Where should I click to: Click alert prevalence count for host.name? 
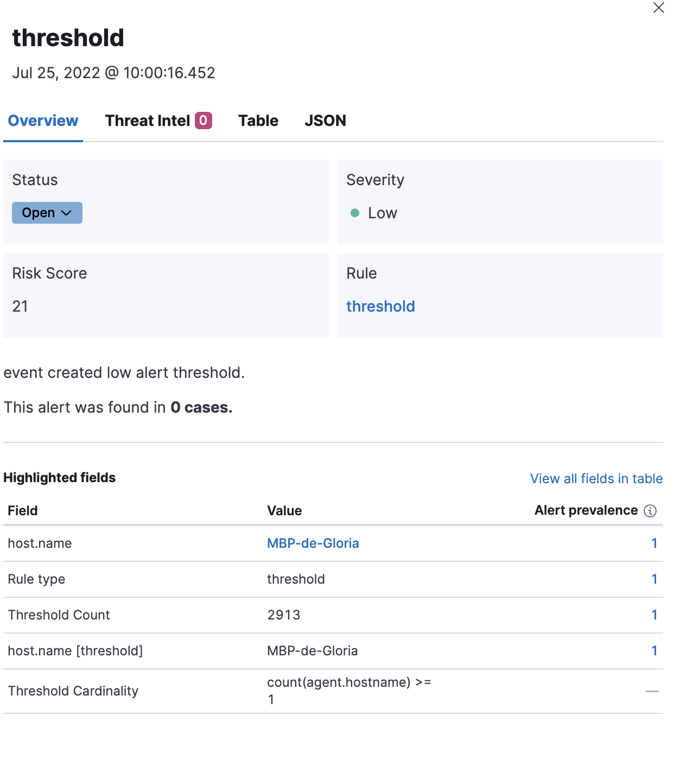pyautogui.click(x=654, y=543)
